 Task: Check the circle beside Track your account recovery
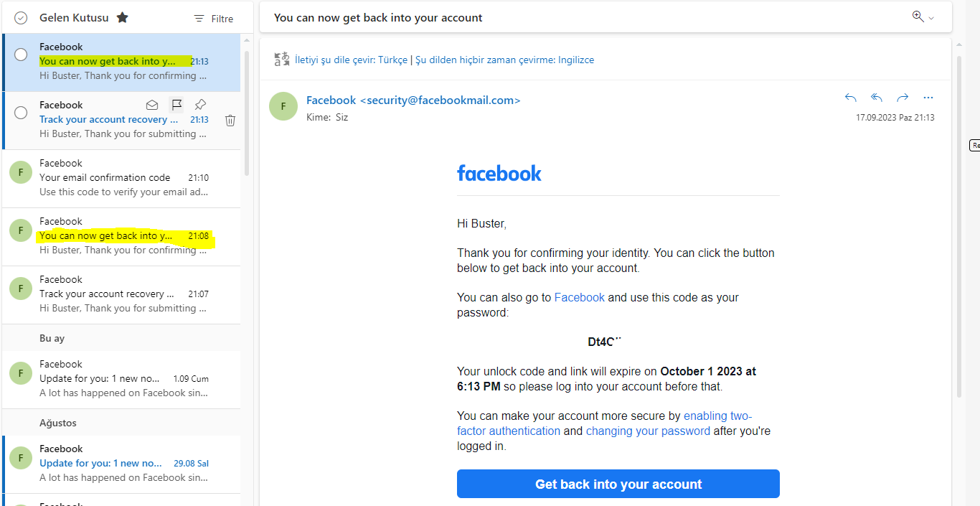pyautogui.click(x=21, y=113)
